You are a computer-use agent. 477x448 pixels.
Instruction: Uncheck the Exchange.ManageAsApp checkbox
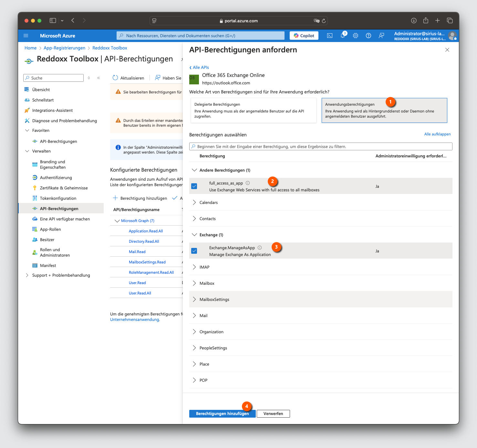pos(194,251)
